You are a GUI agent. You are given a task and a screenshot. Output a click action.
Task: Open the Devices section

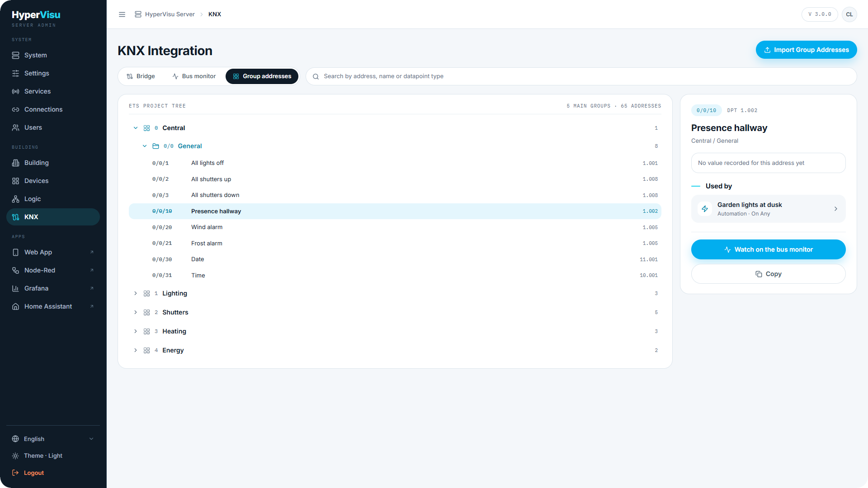[x=53, y=181]
